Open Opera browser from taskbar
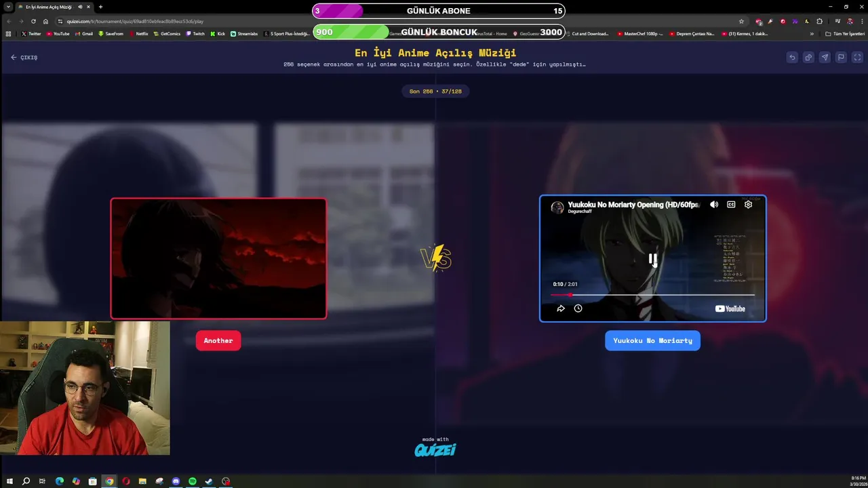This screenshot has width=868, height=488. (x=126, y=481)
